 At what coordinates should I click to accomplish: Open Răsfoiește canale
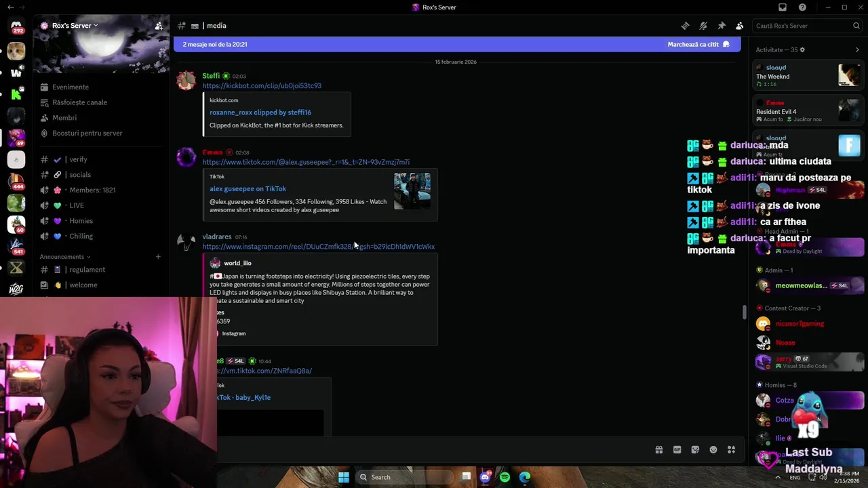pyautogui.click(x=102, y=102)
